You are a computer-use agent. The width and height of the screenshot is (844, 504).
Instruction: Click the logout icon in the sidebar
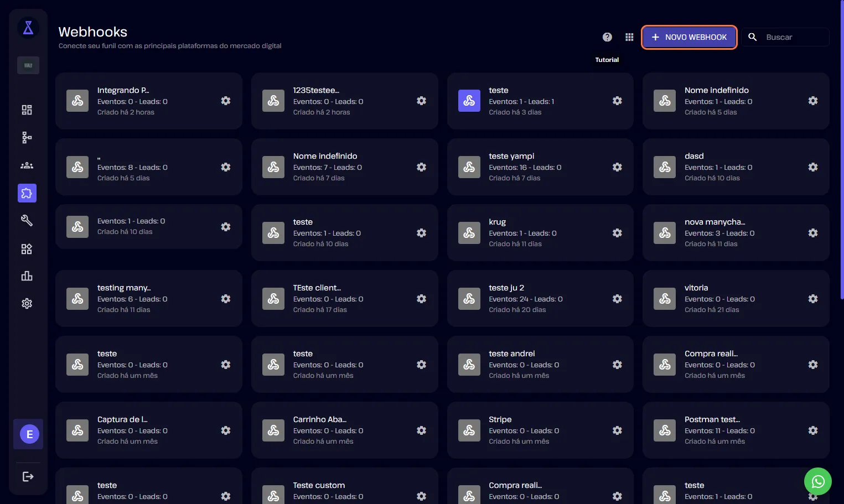point(28,477)
